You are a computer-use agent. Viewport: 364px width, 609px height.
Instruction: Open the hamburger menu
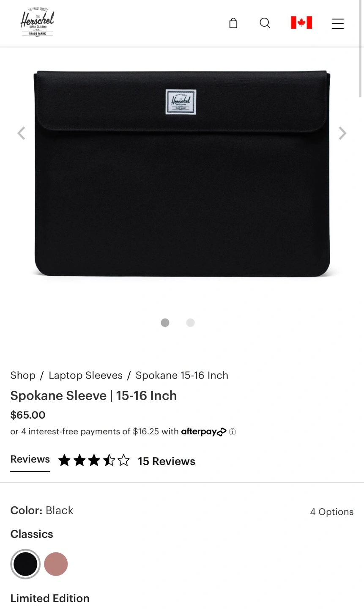pyautogui.click(x=337, y=23)
